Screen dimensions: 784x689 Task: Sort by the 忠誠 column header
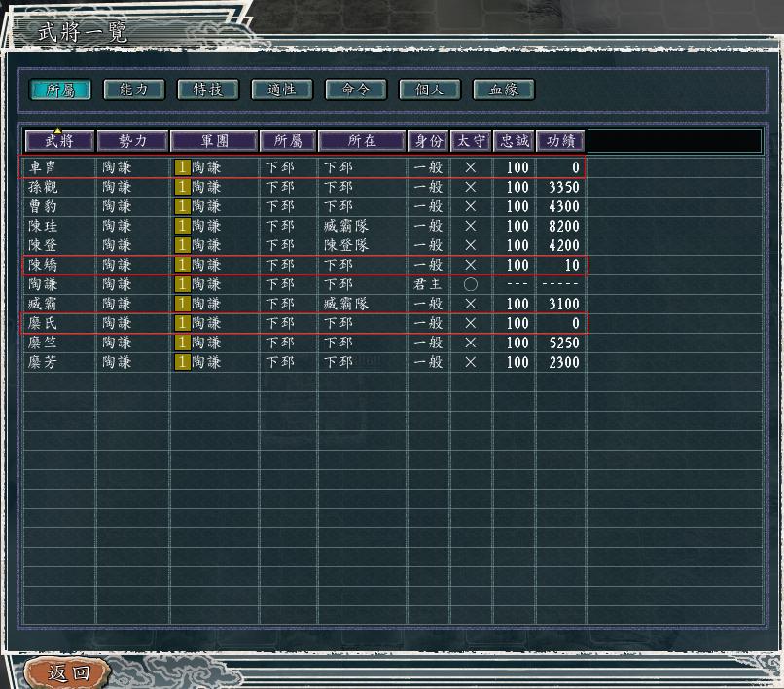[x=515, y=141]
